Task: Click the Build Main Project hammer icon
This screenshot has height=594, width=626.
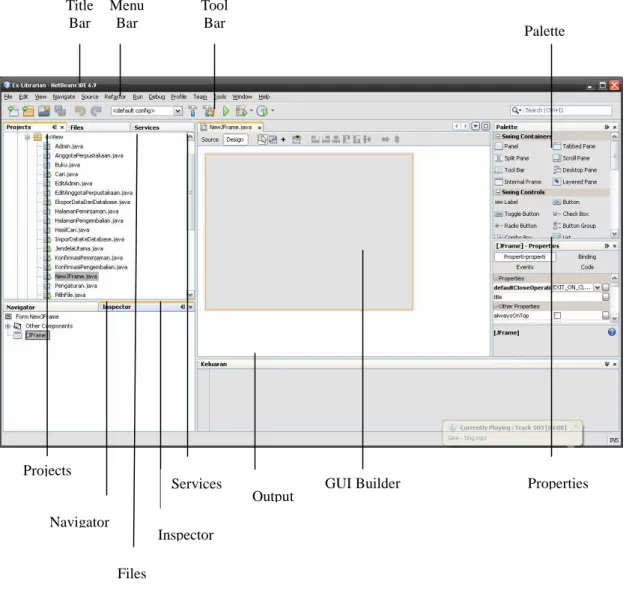Action: [192, 111]
